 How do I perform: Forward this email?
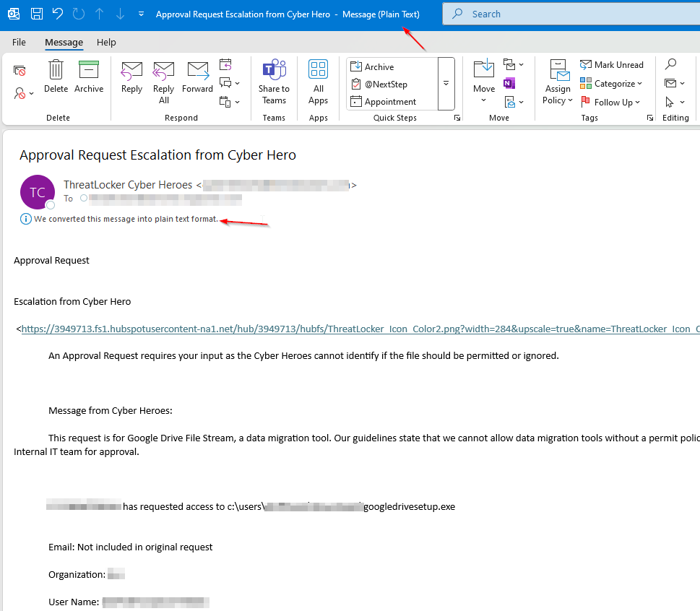click(x=197, y=77)
